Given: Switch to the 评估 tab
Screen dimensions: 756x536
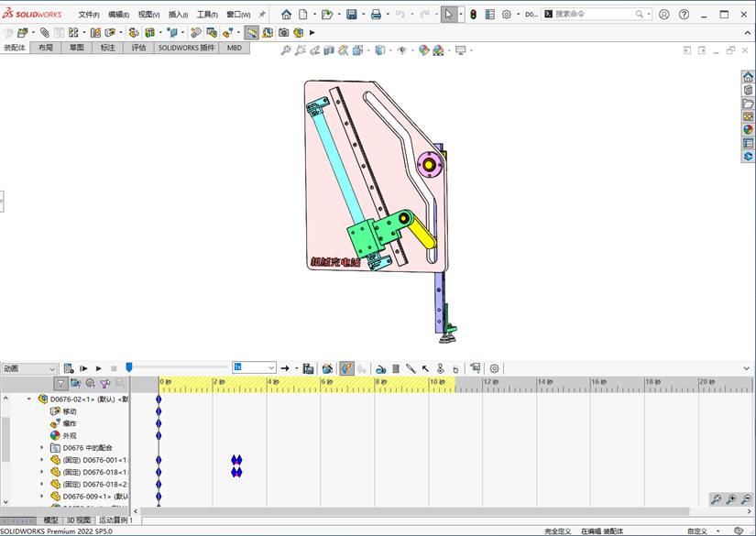Looking at the screenshot, I should click(138, 48).
